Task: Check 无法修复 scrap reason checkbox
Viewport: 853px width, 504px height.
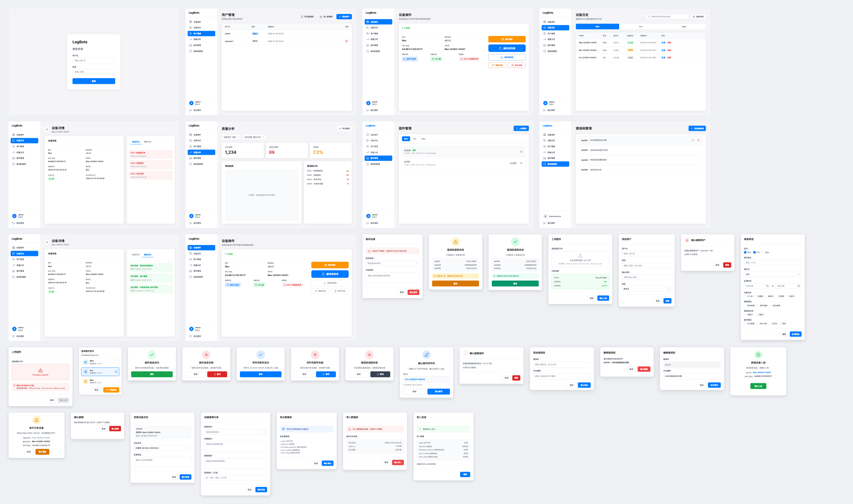Action: point(745,324)
